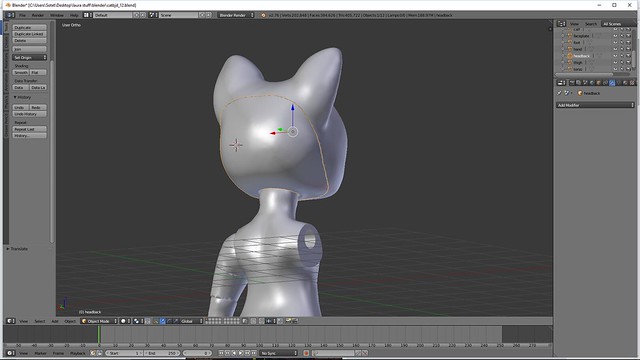The height and width of the screenshot is (360, 640).
Task: Open the All Scenes outliner display dropdown
Action: [x=618, y=24]
